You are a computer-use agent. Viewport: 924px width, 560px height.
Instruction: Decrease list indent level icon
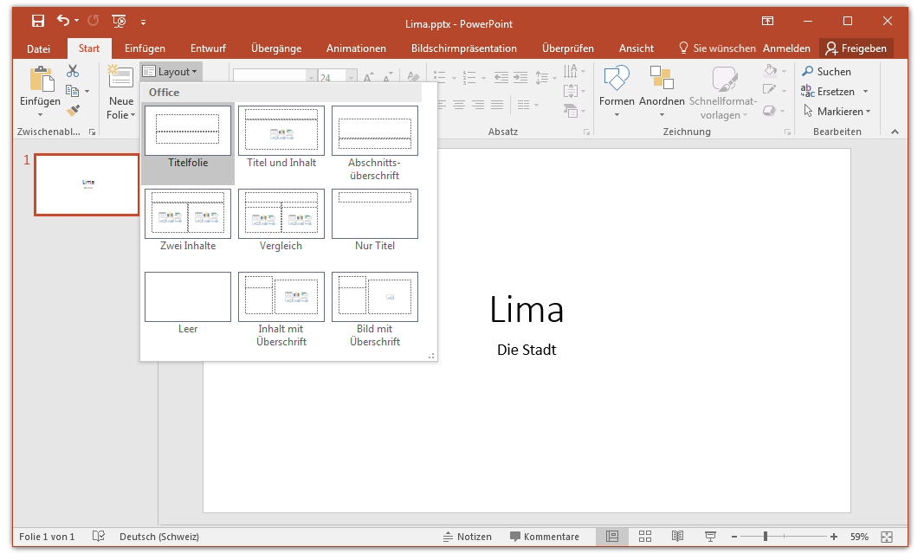pyautogui.click(x=501, y=76)
